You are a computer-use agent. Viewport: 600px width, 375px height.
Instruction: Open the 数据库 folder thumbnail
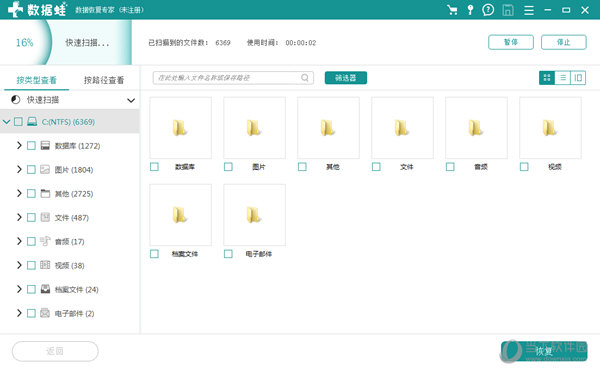[181, 128]
